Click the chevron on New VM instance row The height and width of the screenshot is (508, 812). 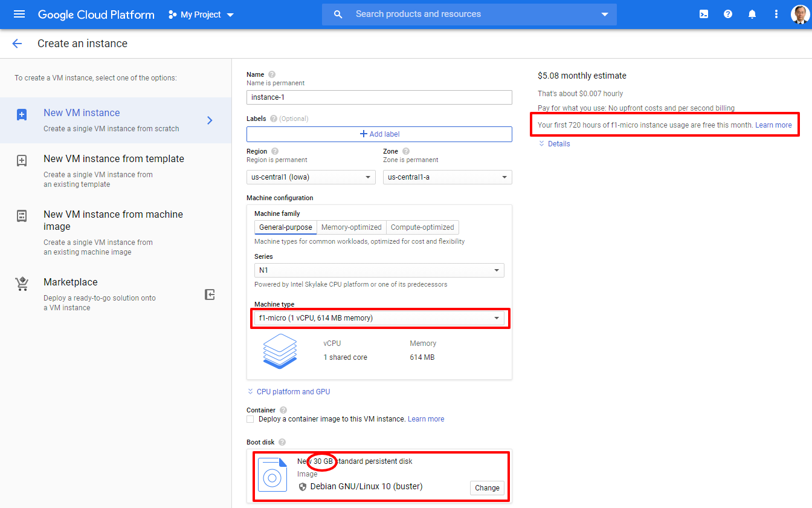point(210,120)
